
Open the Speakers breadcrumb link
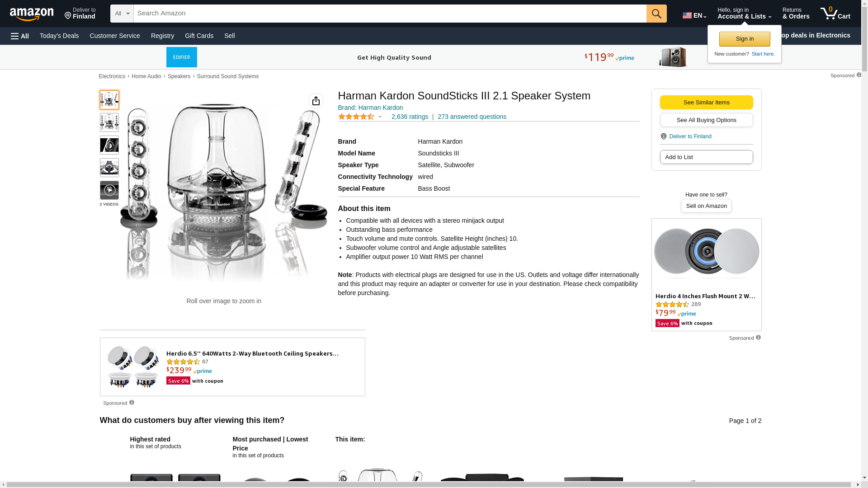[179, 76]
